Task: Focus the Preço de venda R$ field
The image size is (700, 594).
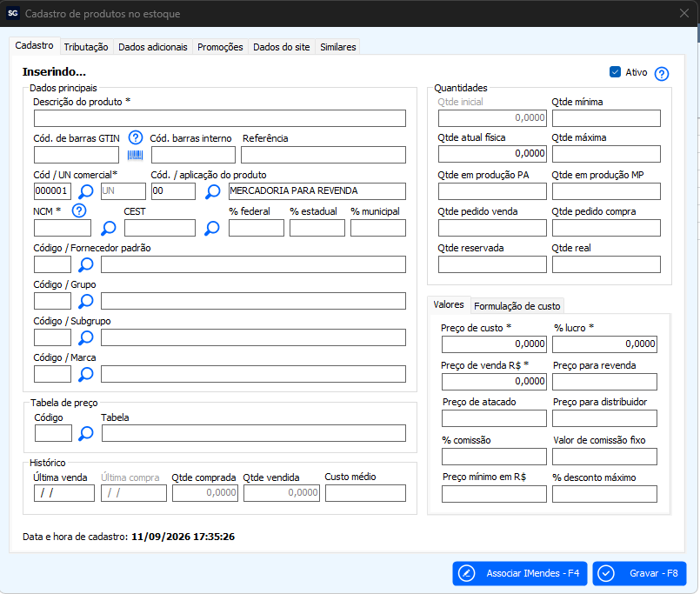Action: click(x=494, y=382)
